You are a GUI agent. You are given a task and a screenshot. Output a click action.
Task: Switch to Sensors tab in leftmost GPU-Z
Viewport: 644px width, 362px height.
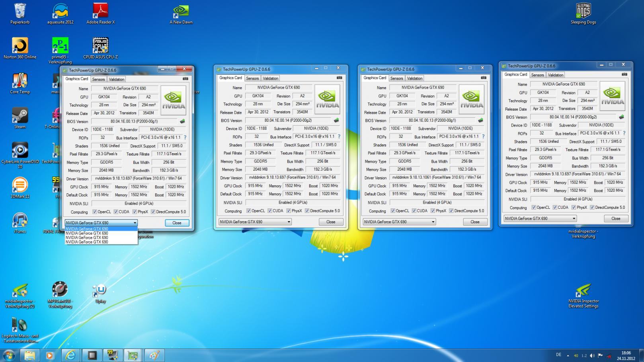tap(98, 79)
